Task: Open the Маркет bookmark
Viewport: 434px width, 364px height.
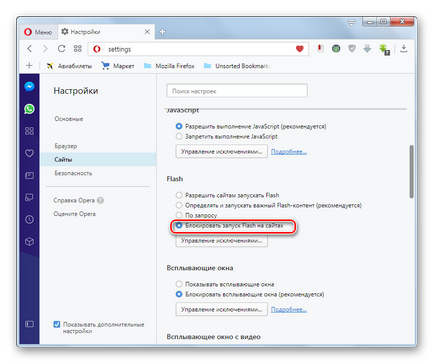Action: (x=118, y=66)
